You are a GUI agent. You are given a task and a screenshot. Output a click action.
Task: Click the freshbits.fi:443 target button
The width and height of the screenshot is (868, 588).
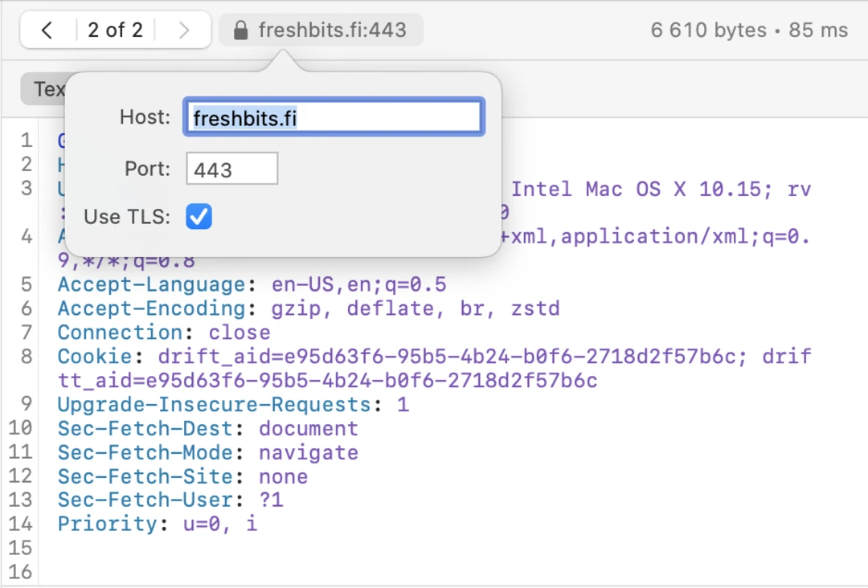point(331,31)
